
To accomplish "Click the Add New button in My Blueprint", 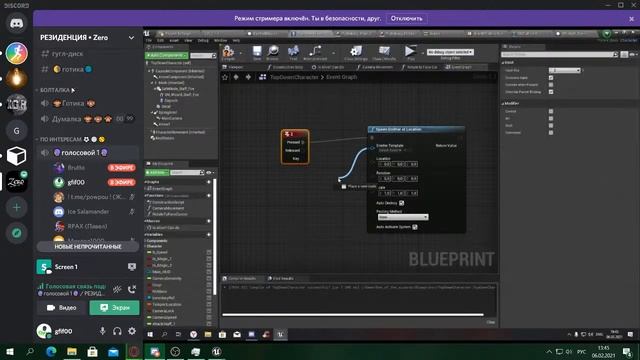I will (157, 173).
